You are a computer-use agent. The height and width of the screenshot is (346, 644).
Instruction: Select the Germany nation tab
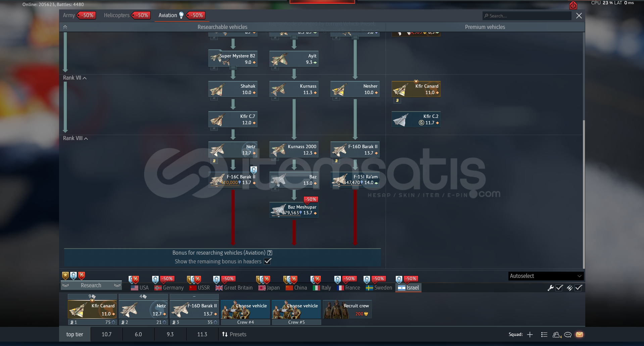169,288
